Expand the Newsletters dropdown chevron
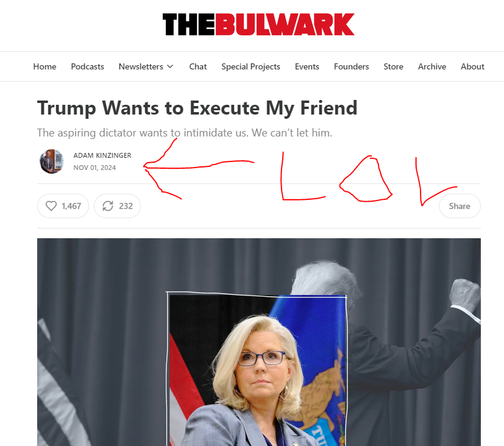The width and height of the screenshot is (504, 446). 171,66
